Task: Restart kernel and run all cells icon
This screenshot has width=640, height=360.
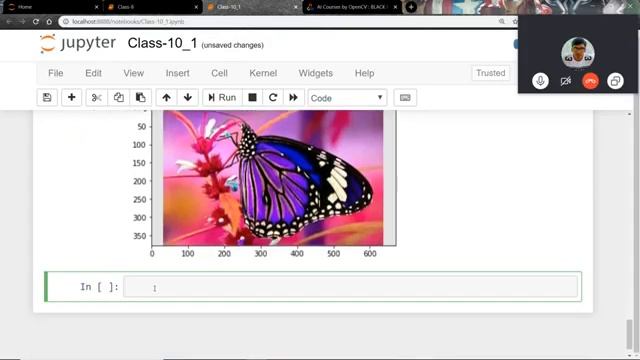Action: click(293, 98)
